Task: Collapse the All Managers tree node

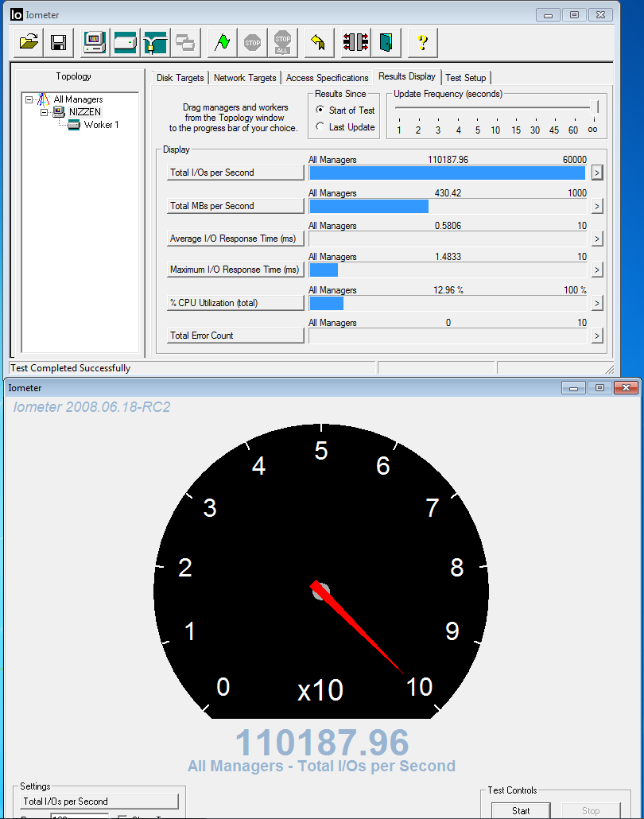Action: [x=29, y=99]
